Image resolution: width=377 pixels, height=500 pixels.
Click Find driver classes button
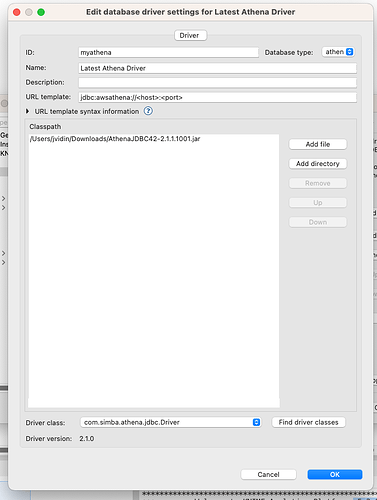click(308, 422)
